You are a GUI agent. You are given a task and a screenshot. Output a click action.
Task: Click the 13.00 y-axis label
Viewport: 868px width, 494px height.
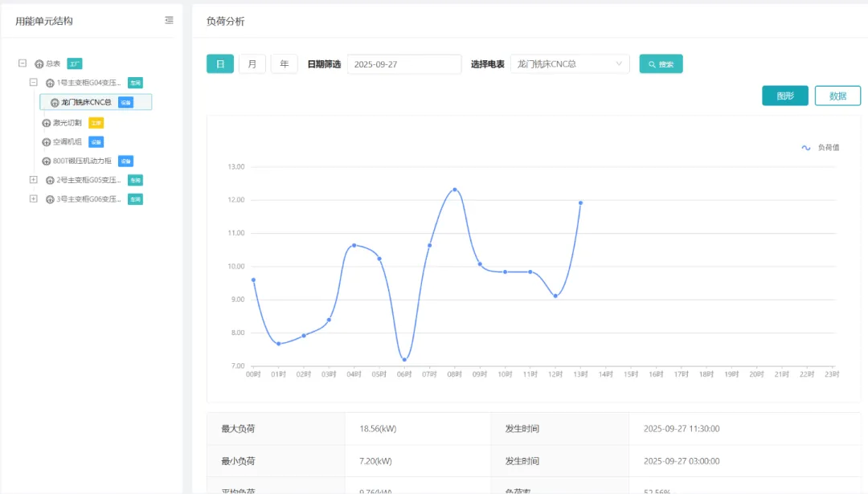click(x=235, y=166)
